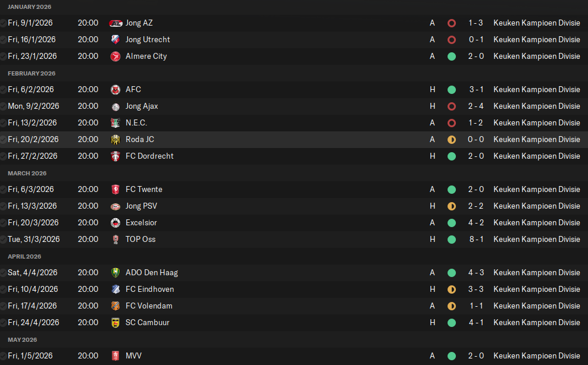
Task: Toggle the checkmark beside Sat, 4/4/2026 fixture
Action: click(3, 273)
